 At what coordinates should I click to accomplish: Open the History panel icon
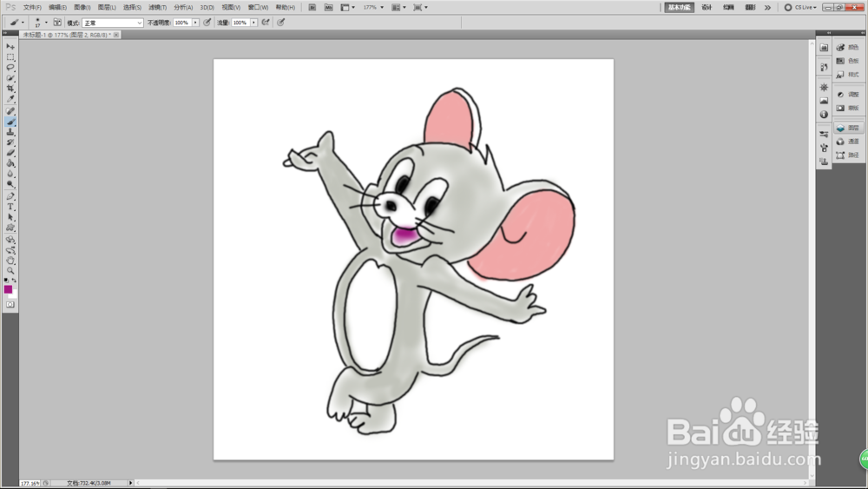click(824, 67)
